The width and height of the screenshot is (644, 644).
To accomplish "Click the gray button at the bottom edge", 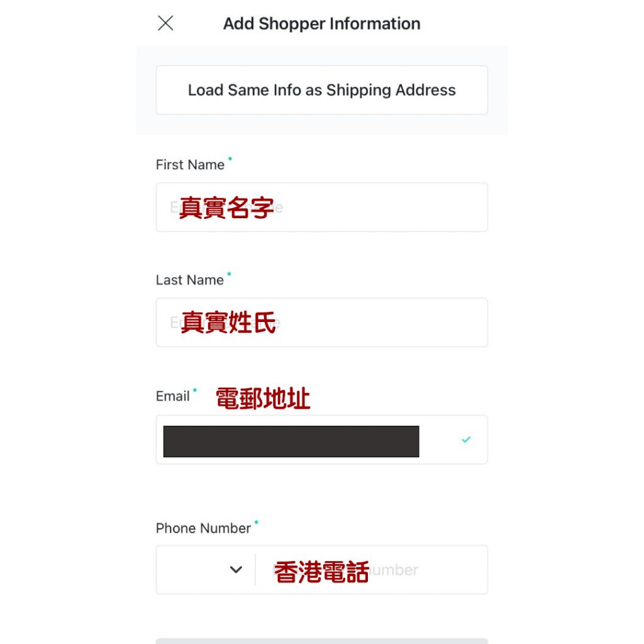I will click(x=321, y=641).
